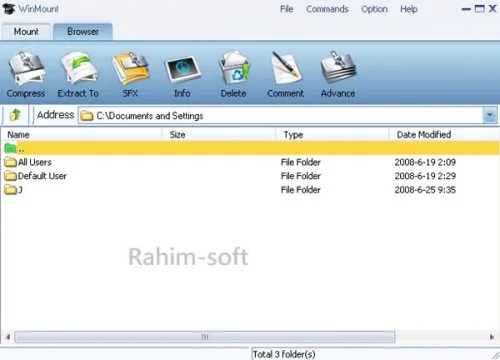Minimize the WinMount window
500x360 pixels.
click(466, 9)
